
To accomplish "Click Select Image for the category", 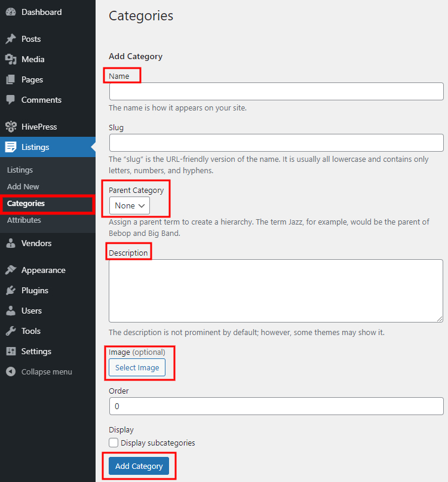I will point(136,367).
